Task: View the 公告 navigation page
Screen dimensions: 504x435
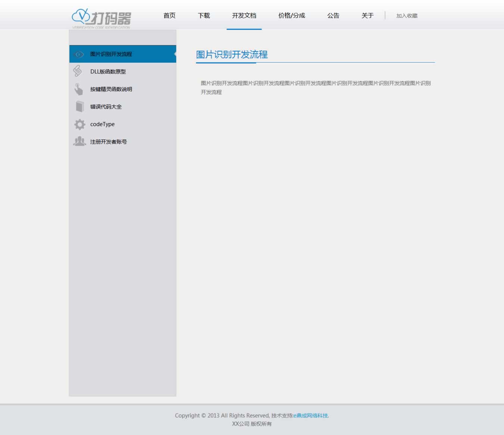Action: [x=333, y=16]
